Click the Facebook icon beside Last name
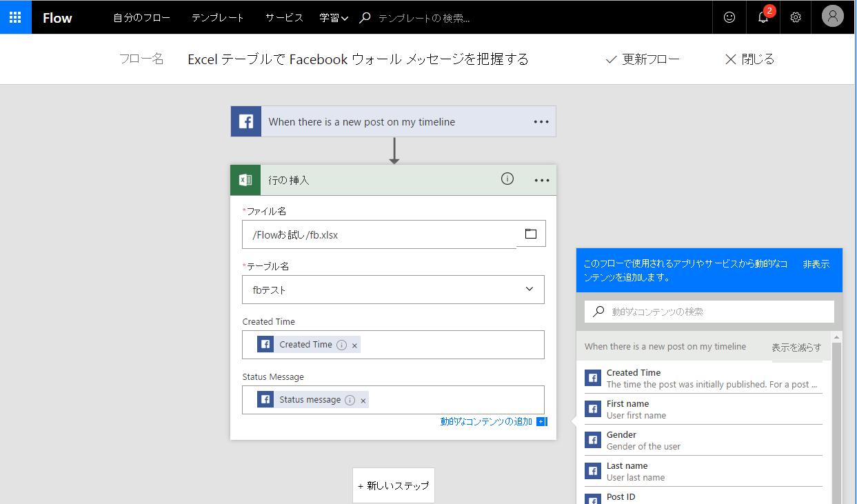 [592, 471]
